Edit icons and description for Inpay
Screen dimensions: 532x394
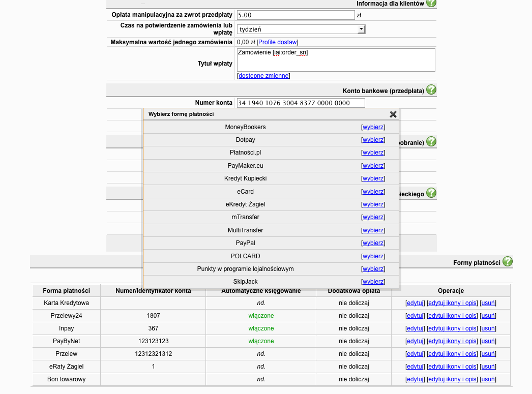(x=452, y=328)
